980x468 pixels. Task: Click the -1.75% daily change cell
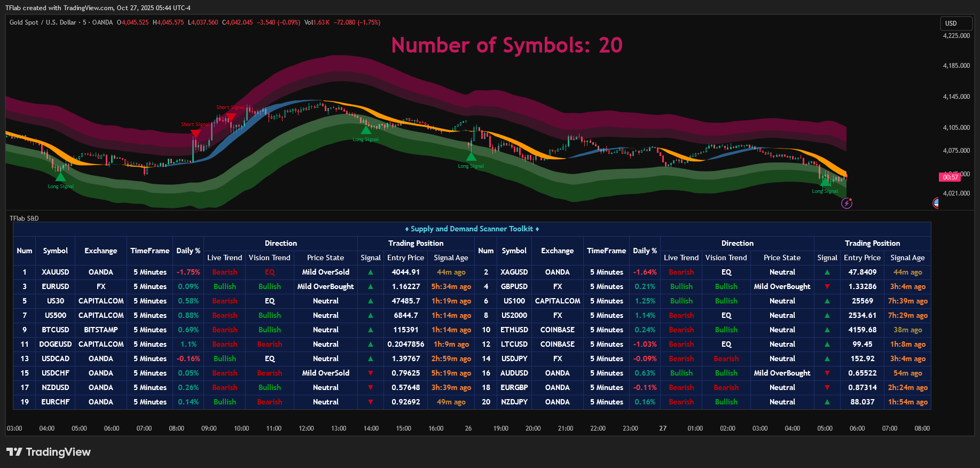[x=189, y=272]
